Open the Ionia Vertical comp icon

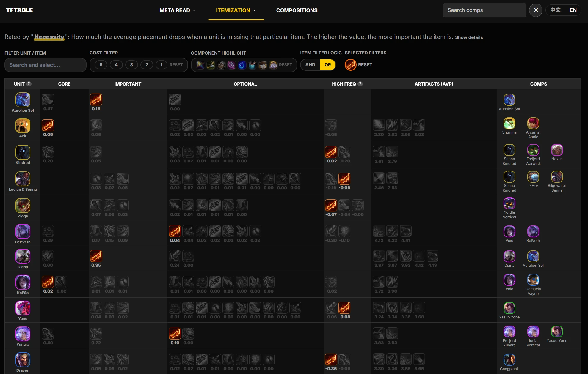(533, 332)
